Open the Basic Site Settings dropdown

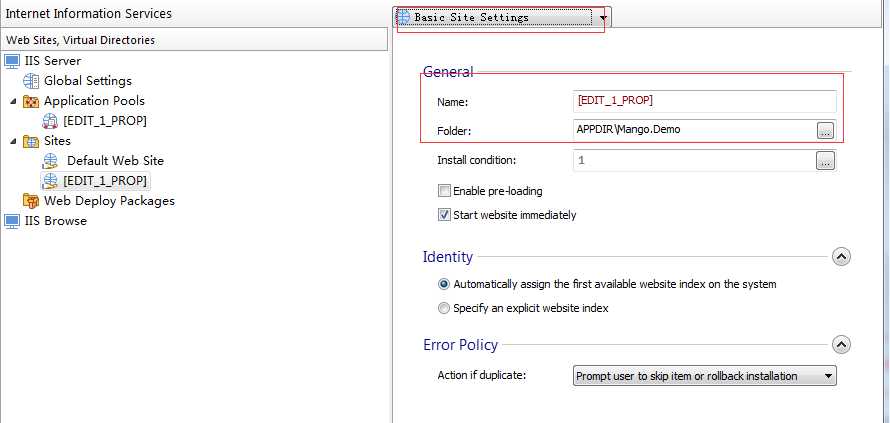click(603, 18)
